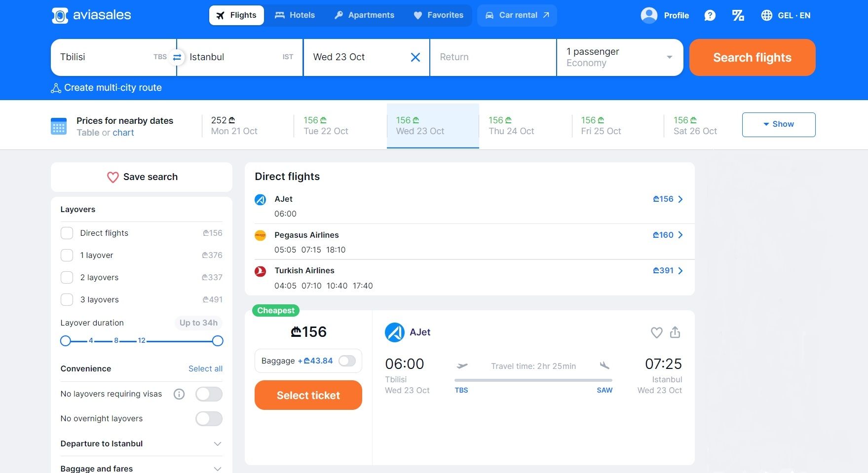
Task: Click the right layover duration slider handle
Action: [218, 341]
